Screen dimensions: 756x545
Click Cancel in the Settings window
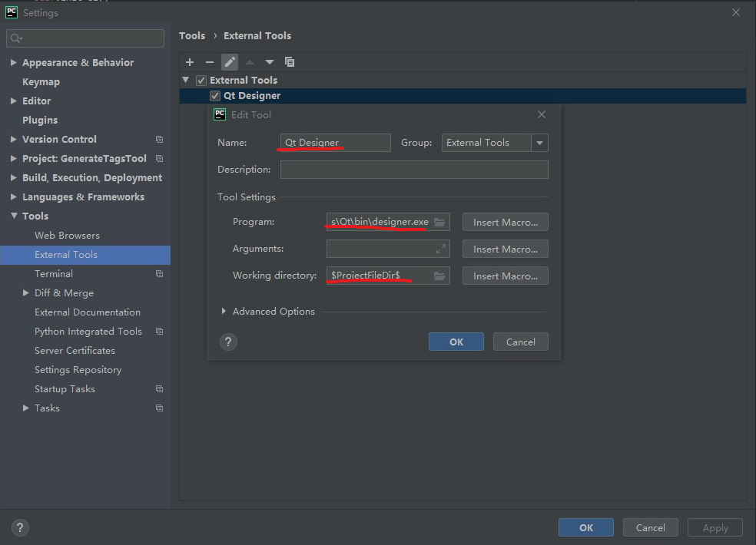(x=651, y=527)
